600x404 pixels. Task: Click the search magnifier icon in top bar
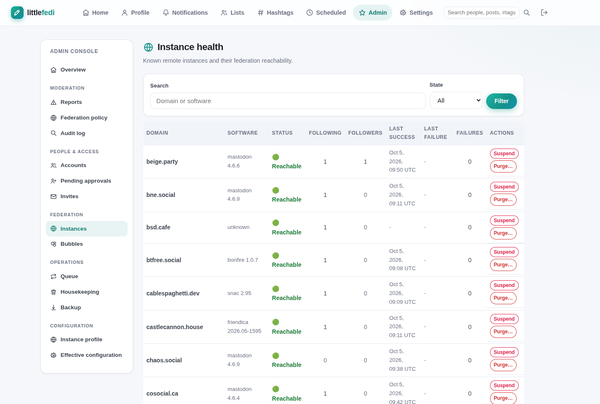[527, 13]
